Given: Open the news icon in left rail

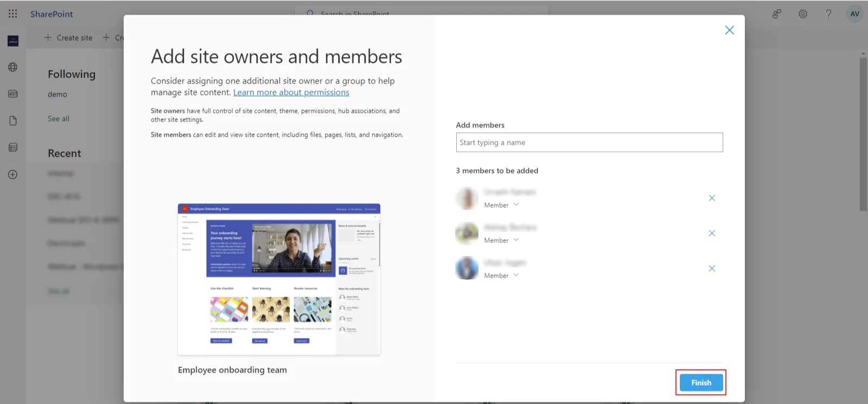Looking at the screenshot, I should 13,94.
